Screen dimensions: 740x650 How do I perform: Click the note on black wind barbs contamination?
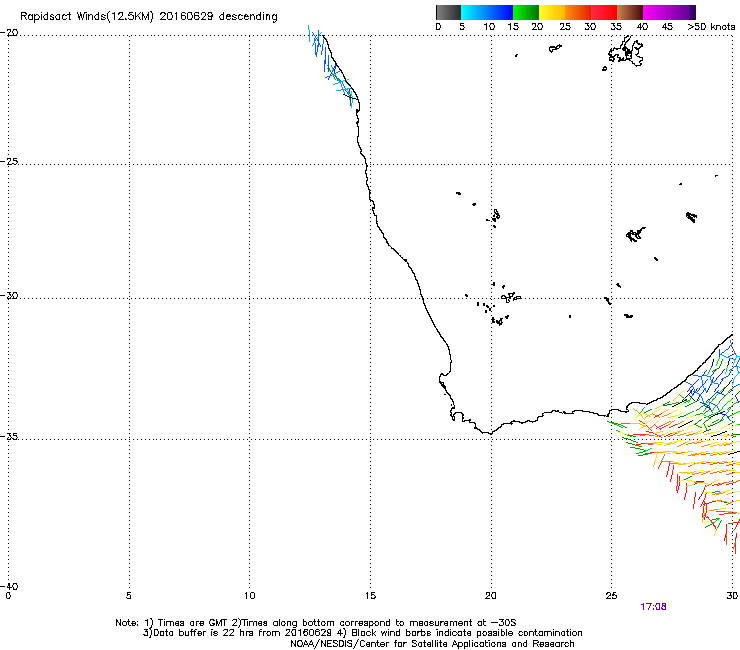click(466, 633)
